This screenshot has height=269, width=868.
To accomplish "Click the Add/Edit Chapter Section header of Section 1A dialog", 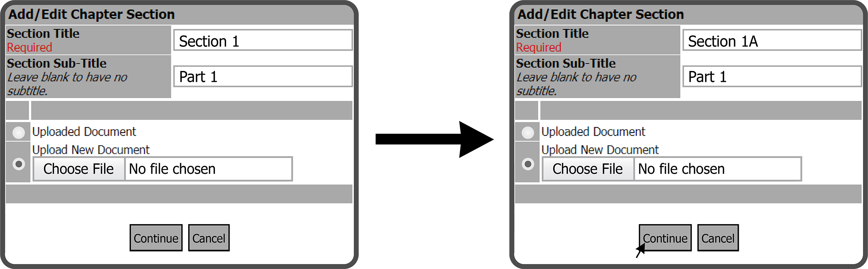I will pos(601,14).
